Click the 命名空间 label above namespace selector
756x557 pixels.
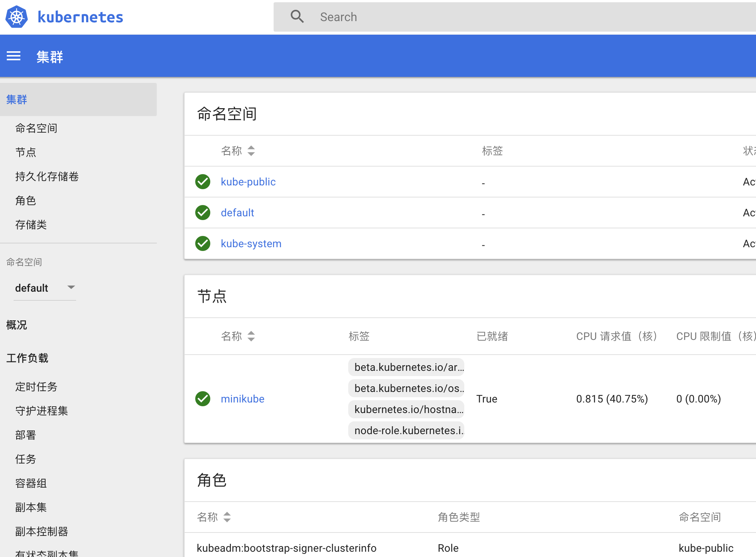coord(24,262)
